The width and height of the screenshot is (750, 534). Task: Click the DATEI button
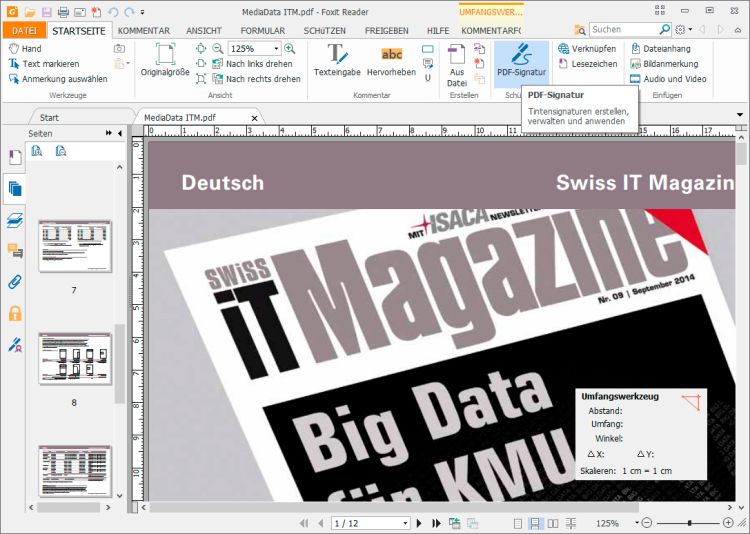[x=23, y=31]
